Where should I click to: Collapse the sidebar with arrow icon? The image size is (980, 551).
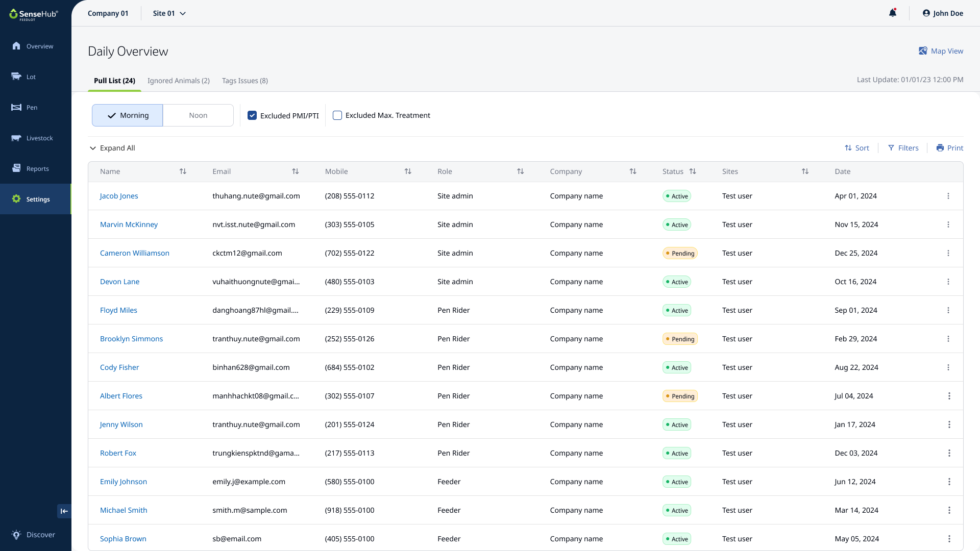(64, 511)
